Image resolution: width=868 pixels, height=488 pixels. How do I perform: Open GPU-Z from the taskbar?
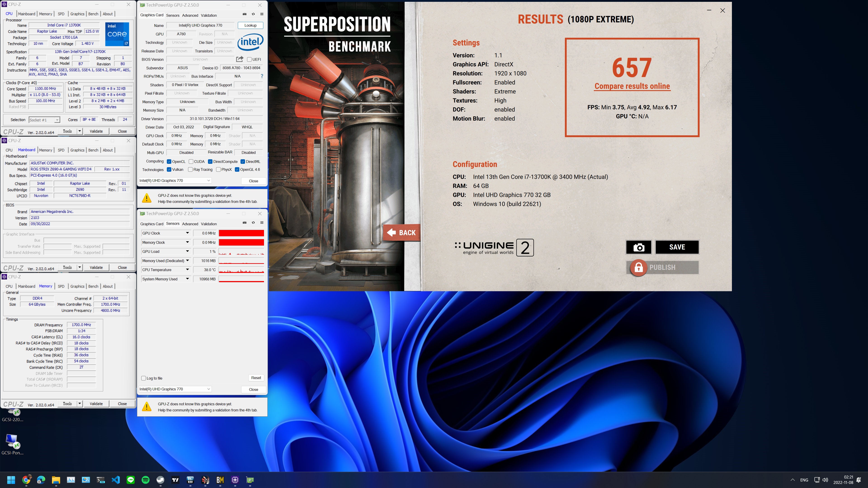[x=250, y=480]
